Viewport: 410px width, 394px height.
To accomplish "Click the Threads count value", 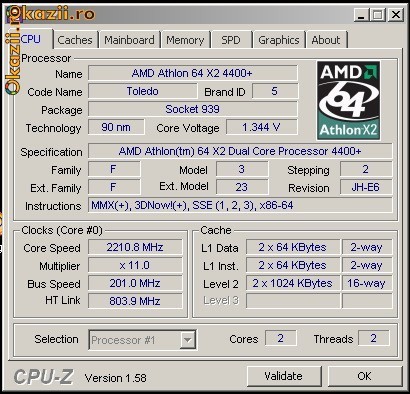I will point(374,338).
